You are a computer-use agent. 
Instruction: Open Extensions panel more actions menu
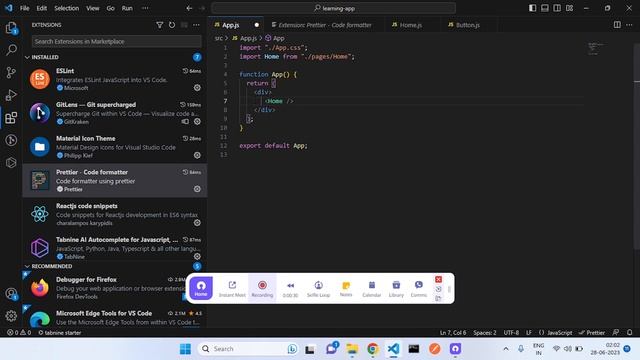[x=196, y=25]
